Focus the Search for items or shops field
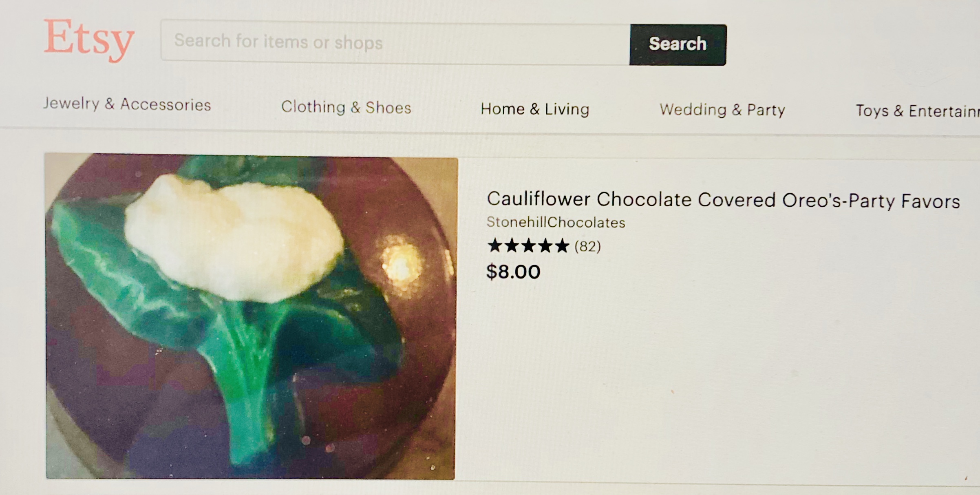The height and width of the screenshot is (495, 980). [x=395, y=42]
